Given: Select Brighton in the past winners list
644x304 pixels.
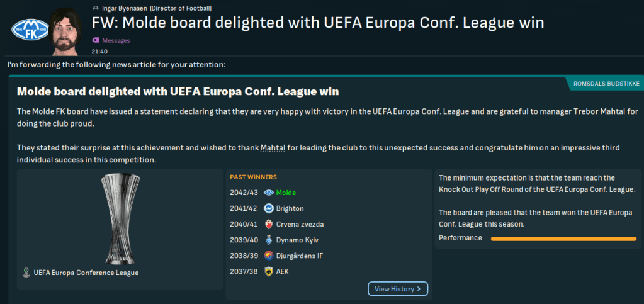Looking at the screenshot, I should (x=290, y=208).
